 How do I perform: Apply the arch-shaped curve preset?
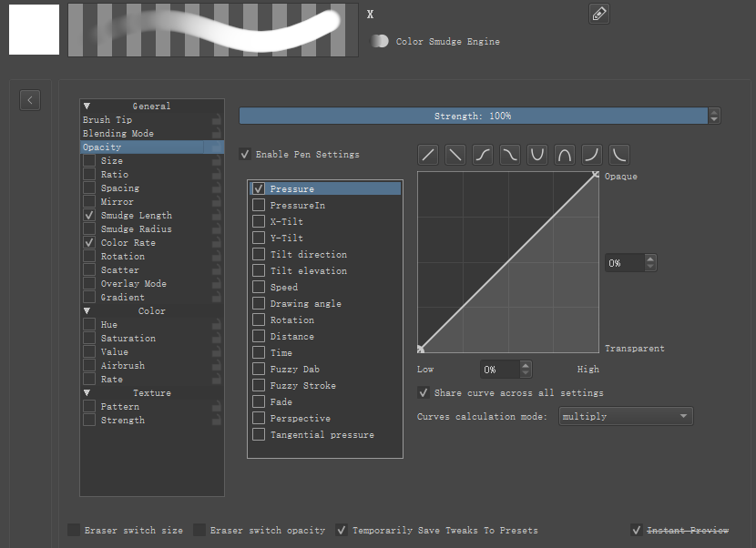(565, 155)
